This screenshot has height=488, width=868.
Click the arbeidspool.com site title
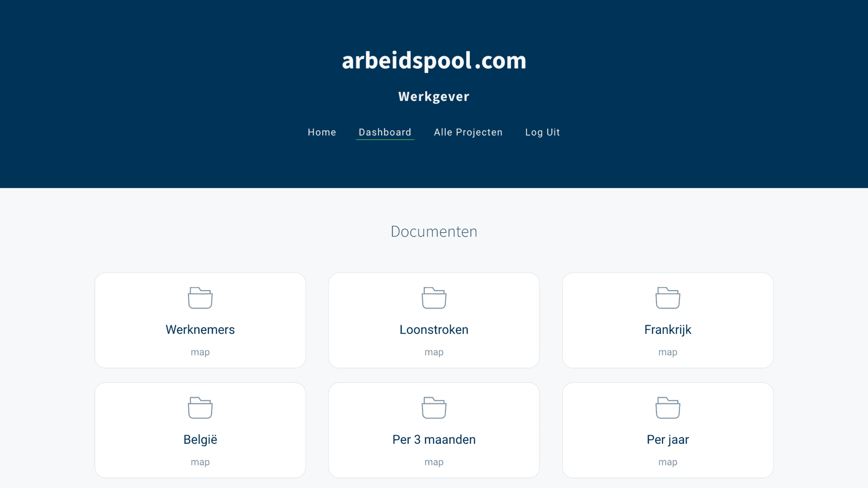coord(434,60)
